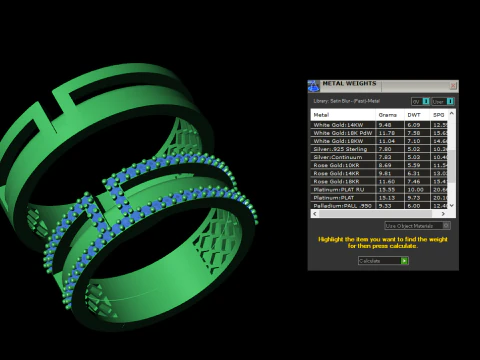Click the metal list scroll down arrow
This screenshot has height=360, width=480.
click(452, 206)
